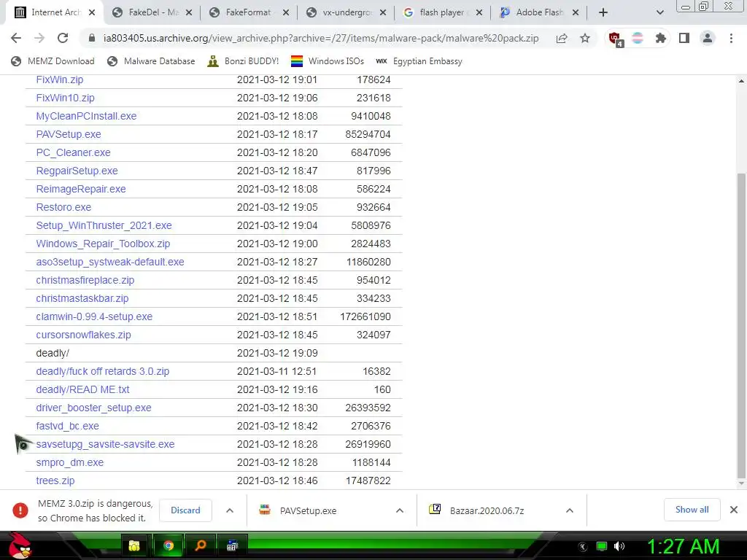Click the forward navigation arrow

[x=39, y=38]
